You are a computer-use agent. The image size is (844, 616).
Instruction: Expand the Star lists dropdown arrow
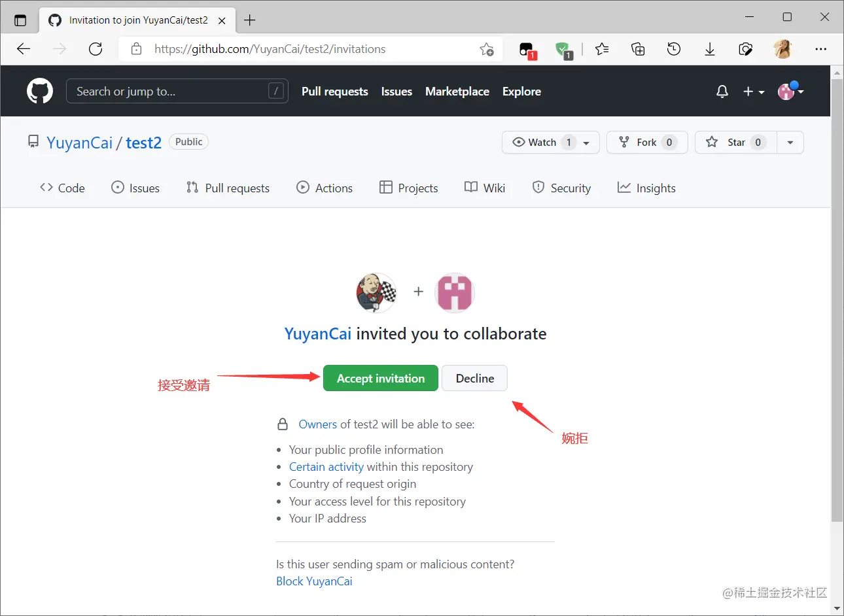(790, 142)
